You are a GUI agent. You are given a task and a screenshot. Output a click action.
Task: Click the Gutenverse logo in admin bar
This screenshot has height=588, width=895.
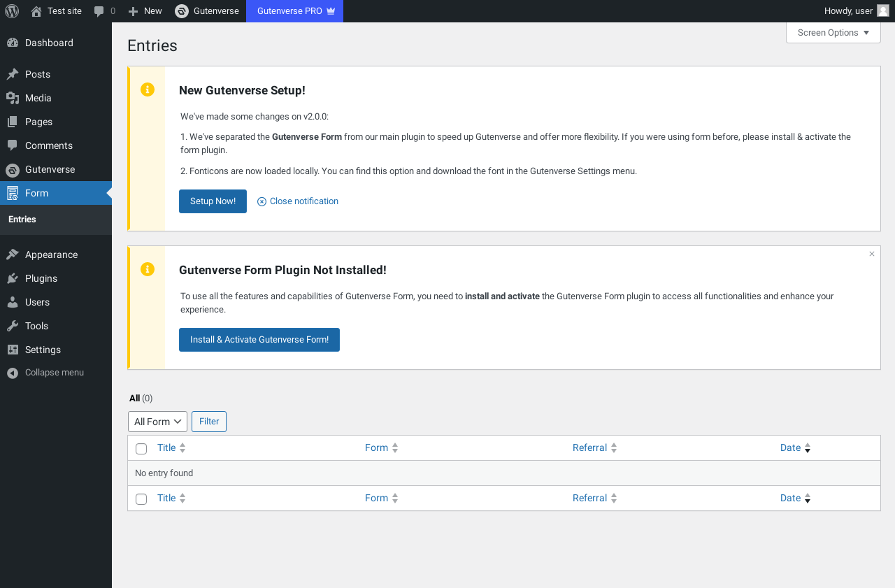pyautogui.click(x=182, y=11)
